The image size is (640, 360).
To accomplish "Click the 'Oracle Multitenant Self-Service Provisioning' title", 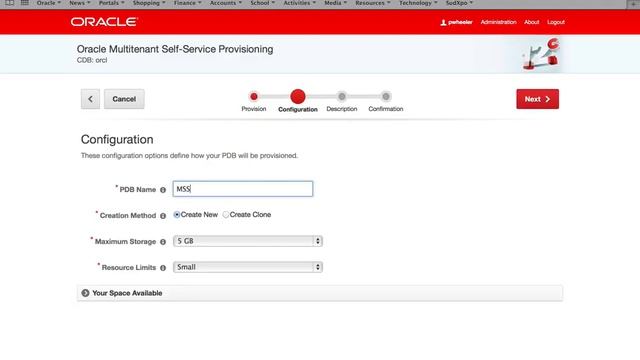I will click(x=175, y=49).
